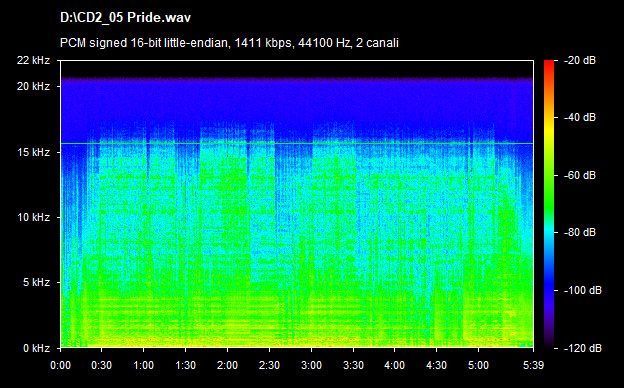Viewport: 624px width, 388px height.
Task: Click the 1:30 time axis marker
Action: (x=185, y=365)
